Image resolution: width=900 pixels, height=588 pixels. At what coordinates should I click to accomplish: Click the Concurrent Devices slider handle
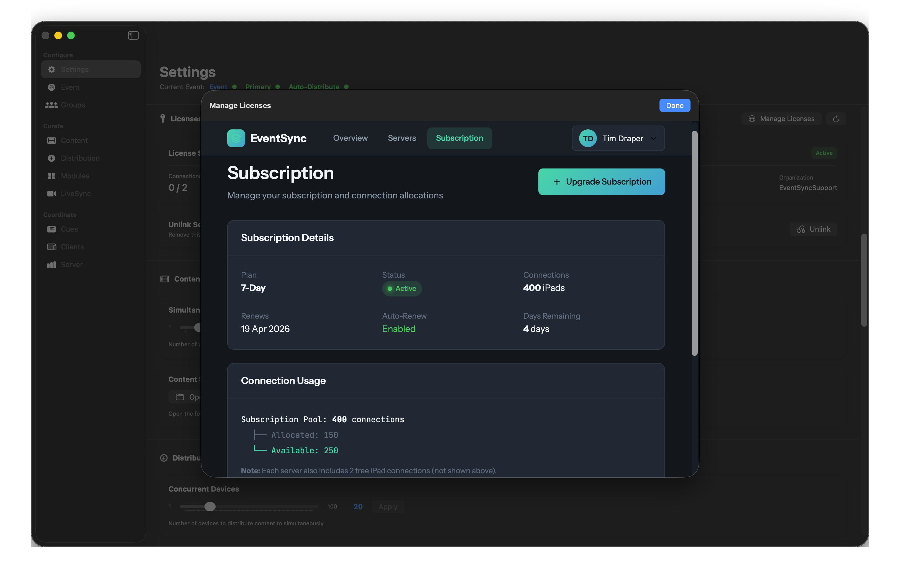click(x=210, y=507)
